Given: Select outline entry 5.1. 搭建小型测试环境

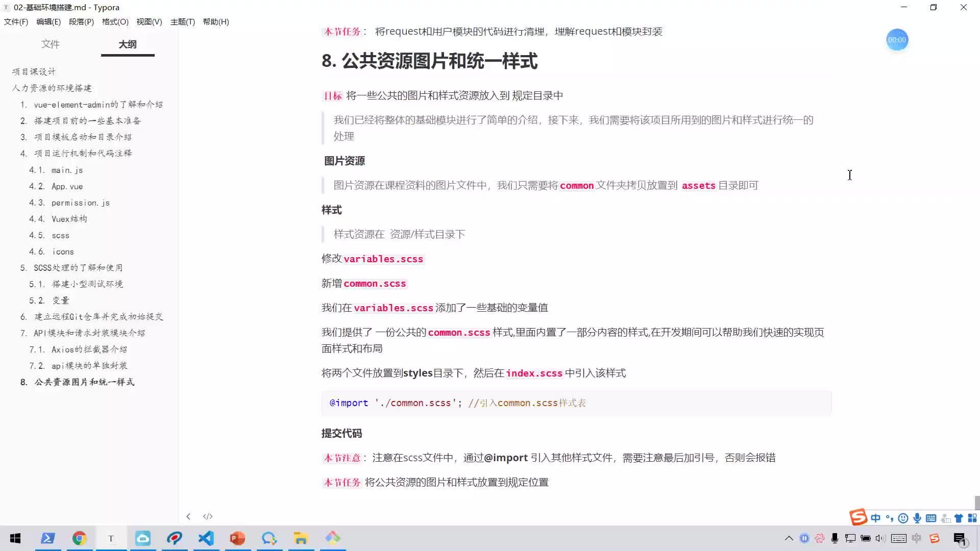Looking at the screenshot, I should pyautogui.click(x=76, y=284).
